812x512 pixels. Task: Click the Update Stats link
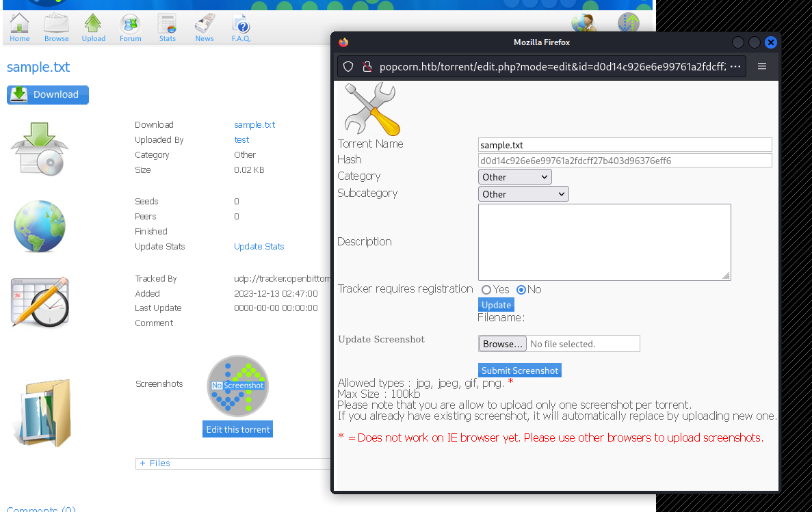259,246
